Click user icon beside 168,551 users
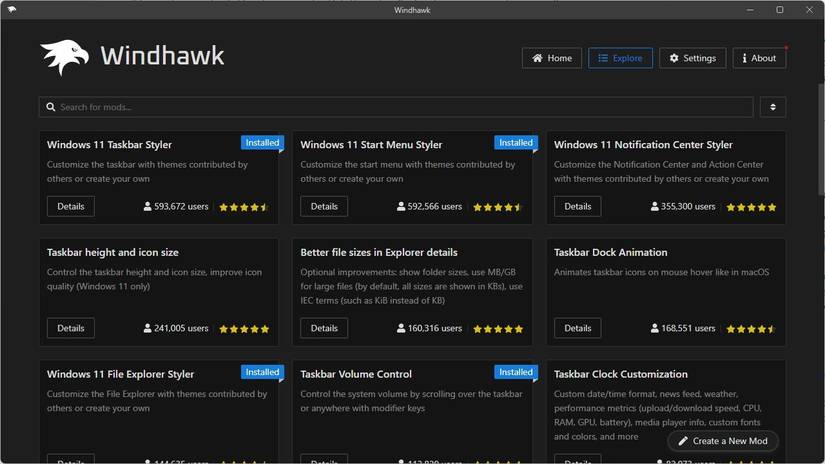Viewport: 825px width, 464px height. click(655, 328)
